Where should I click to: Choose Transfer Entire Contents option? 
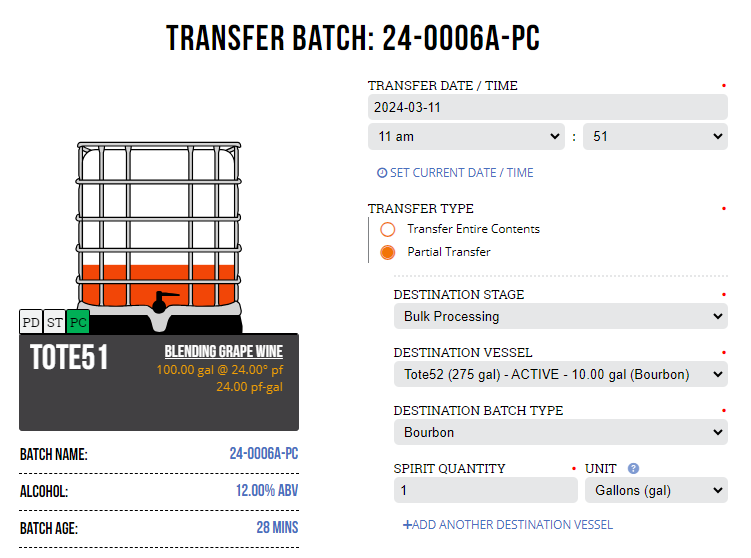[x=387, y=229]
